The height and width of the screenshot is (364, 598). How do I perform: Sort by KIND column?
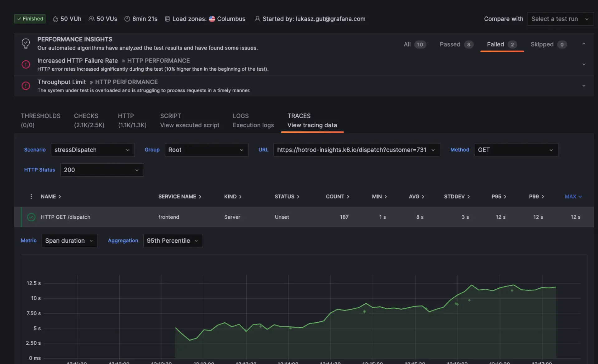[233, 197]
